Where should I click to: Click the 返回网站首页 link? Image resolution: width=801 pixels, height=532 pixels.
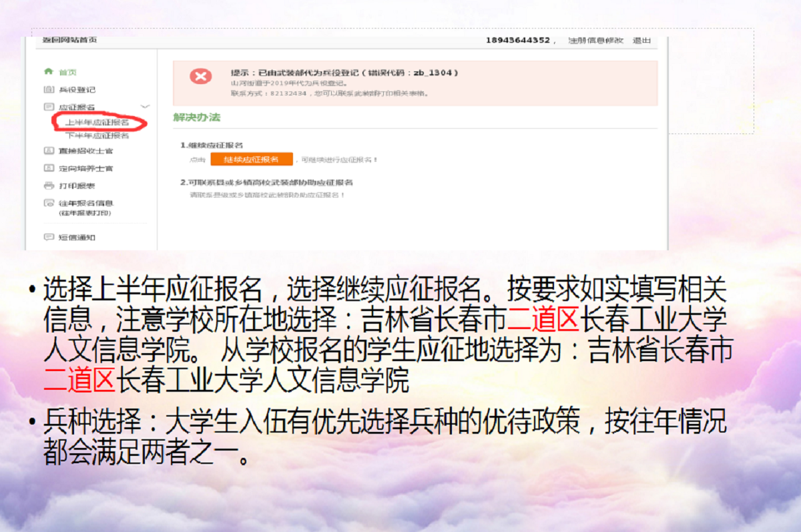69,40
